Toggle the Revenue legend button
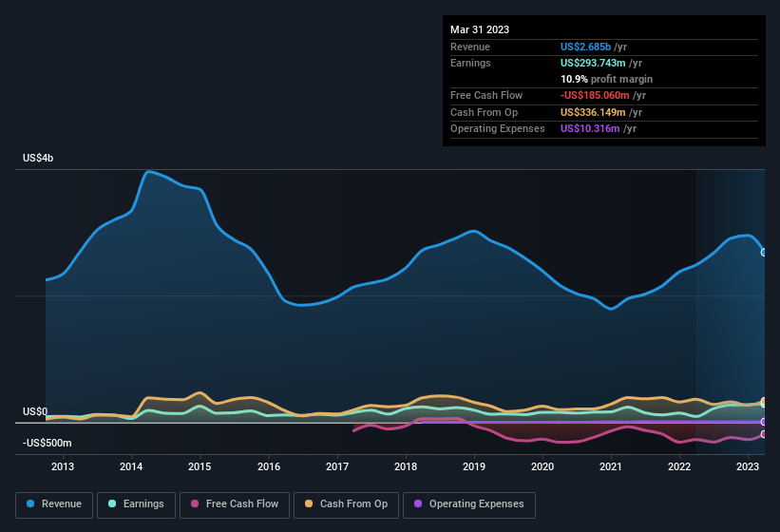The width and height of the screenshot is (780, 532). point(54,504)
